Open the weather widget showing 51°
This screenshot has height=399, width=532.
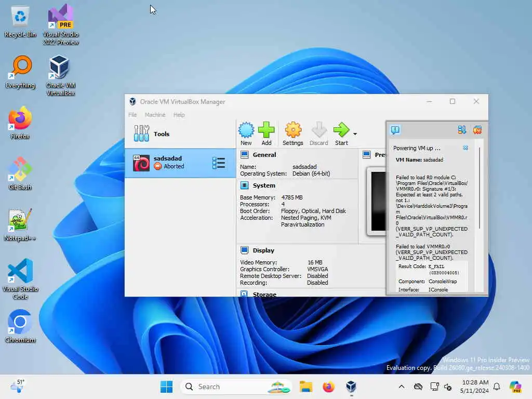pyautogui.click(x=18, y=386)
